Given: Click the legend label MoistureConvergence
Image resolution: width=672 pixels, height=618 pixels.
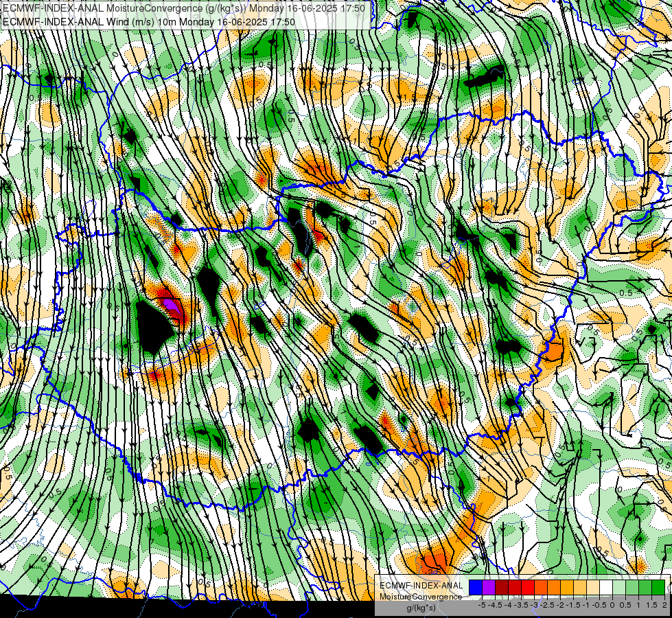Looking at the screenshot, I should pyautogui.click(x=421, y=597).
